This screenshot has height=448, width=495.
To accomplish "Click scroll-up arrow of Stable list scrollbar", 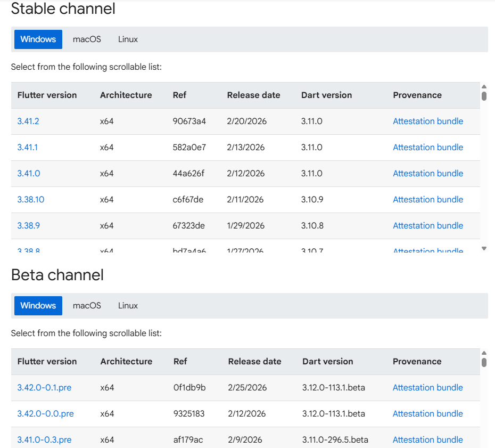I will tap(484, 87).
